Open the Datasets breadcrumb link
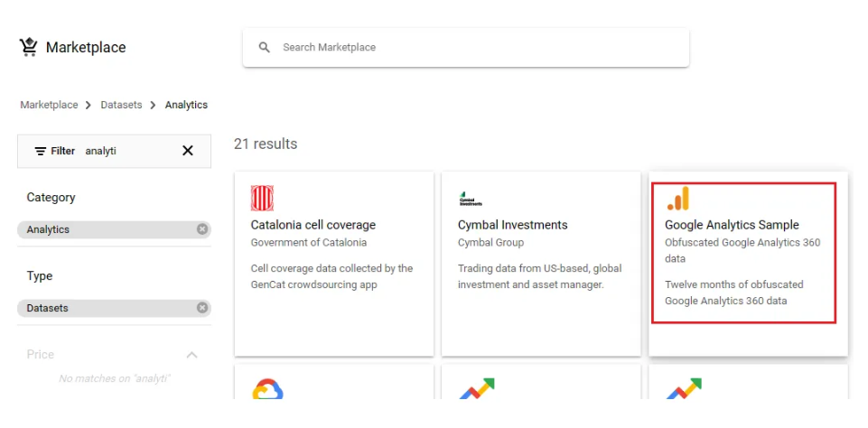The image size is (868, 428). tap(121, 105)
